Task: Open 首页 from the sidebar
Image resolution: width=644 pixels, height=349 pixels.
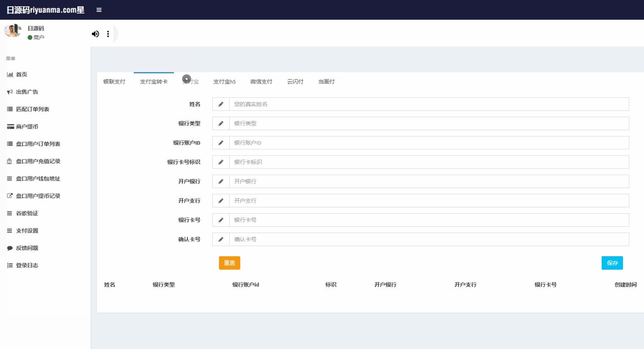Action: pos(22,75)
